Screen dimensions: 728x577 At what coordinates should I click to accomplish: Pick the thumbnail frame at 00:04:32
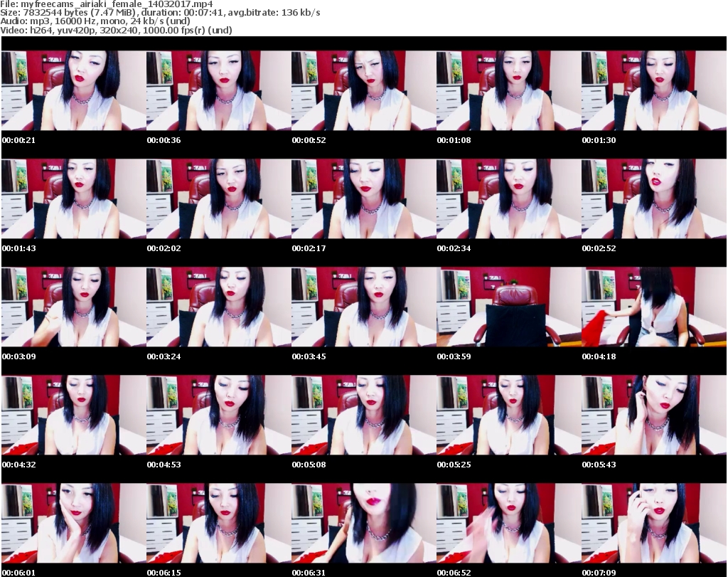click(73, 415)
